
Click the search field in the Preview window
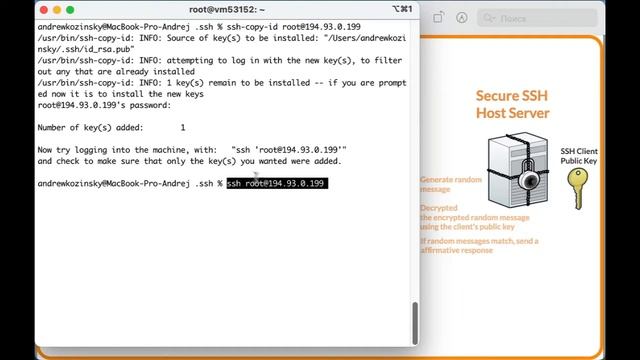pyautogui.click(x=537, y=18)
